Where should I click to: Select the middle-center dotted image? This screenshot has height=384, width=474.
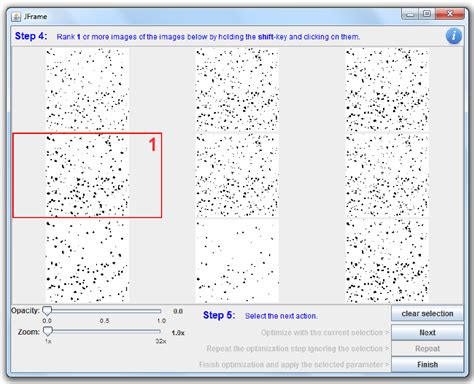pos(237,175)
